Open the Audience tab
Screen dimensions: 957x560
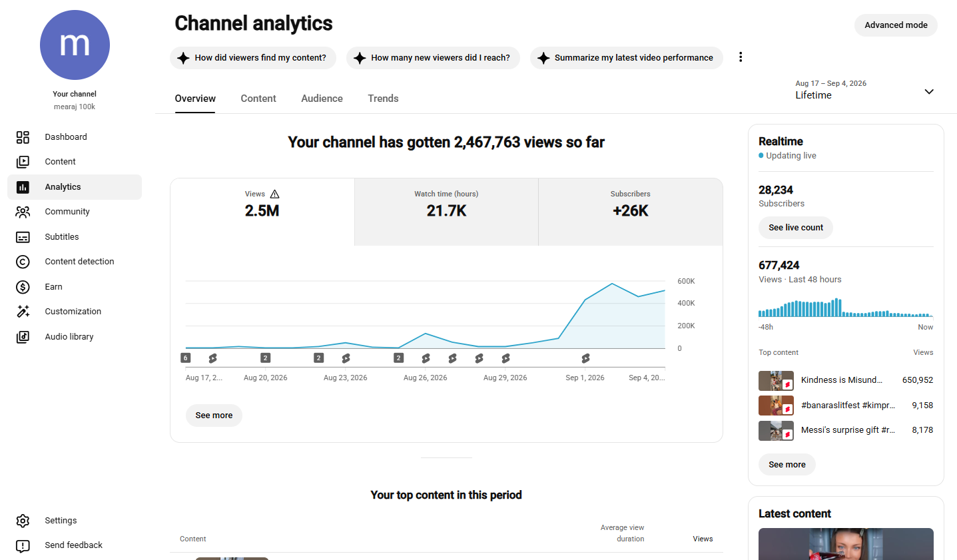(322, 99)
